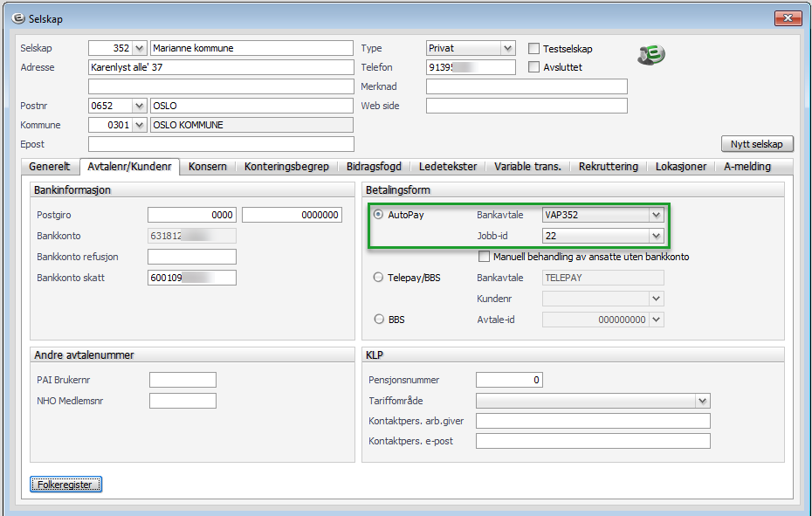Select the BBS radio button

click(379, 320)
